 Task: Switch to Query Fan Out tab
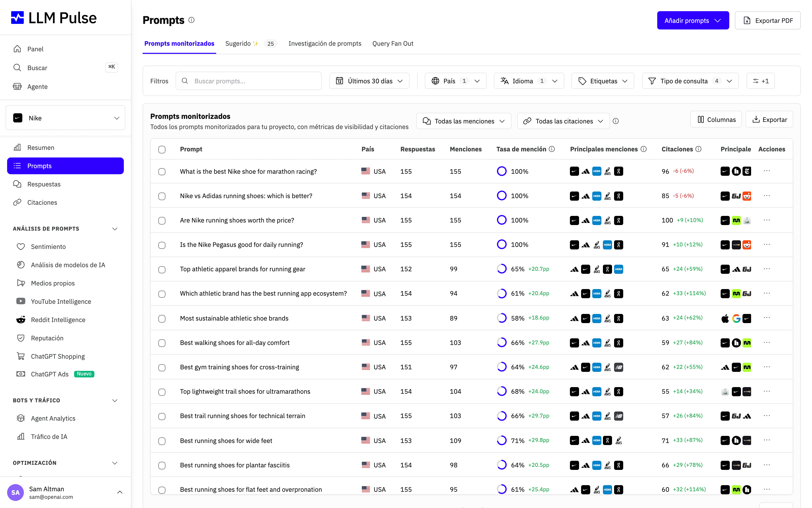(393, 44)
